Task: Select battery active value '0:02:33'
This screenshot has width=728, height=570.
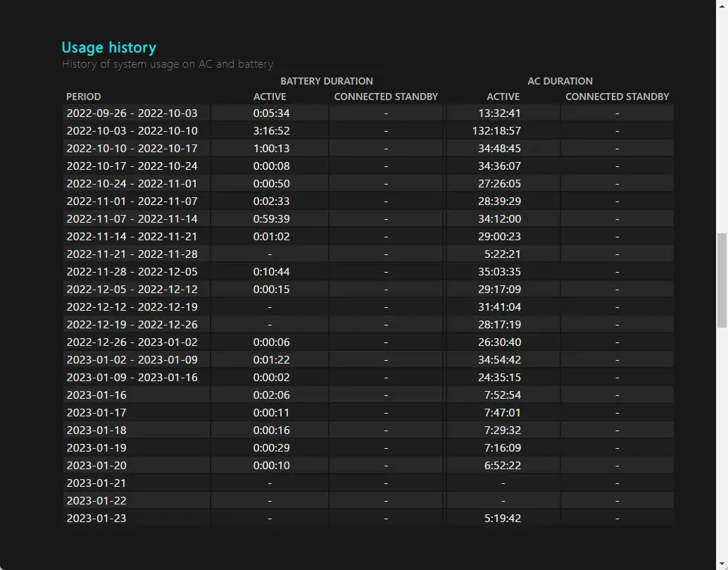Action: 271,202
